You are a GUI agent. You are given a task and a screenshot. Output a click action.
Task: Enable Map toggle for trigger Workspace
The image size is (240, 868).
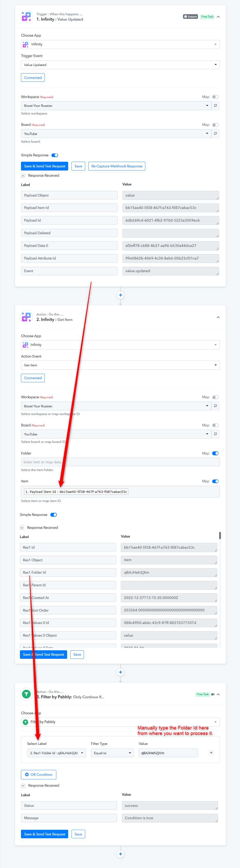(x=215, y=97)
